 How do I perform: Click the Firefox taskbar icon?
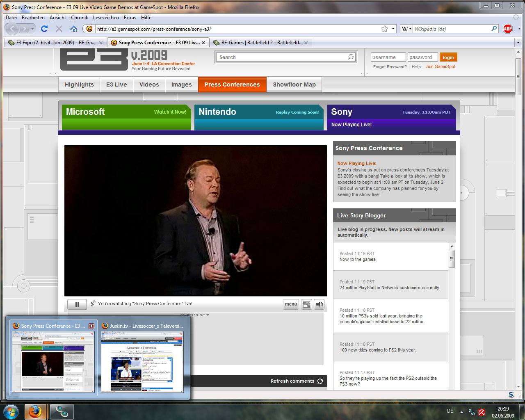(35, 411)
